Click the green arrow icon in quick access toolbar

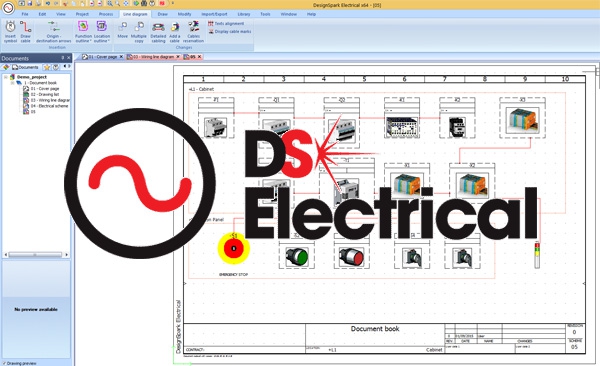click(136, 3)
